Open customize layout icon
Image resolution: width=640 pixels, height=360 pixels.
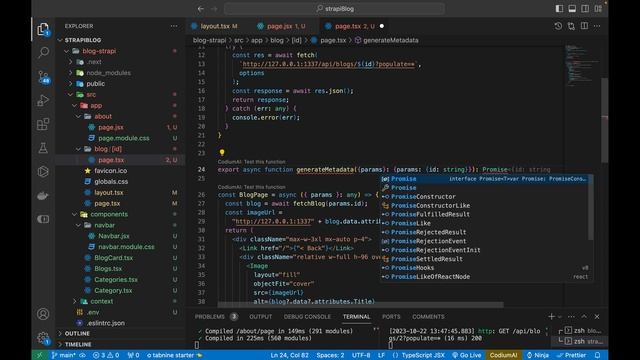pos(598,9)
